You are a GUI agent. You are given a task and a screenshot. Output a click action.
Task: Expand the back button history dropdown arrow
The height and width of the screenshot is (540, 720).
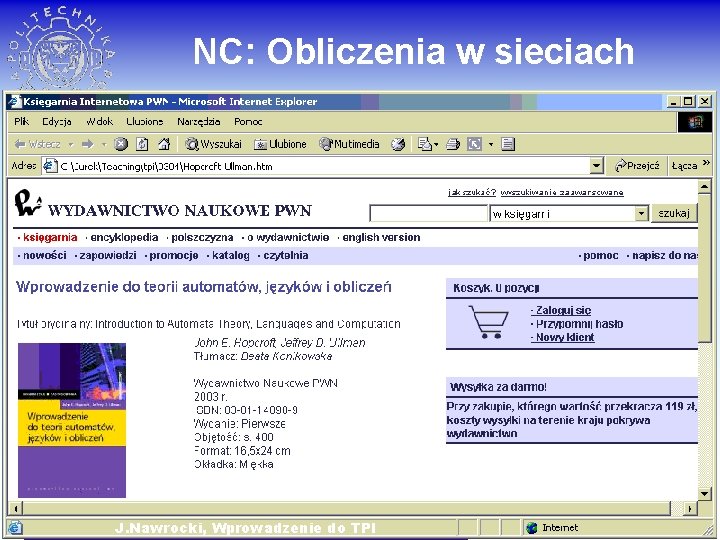tap(71, 144)
